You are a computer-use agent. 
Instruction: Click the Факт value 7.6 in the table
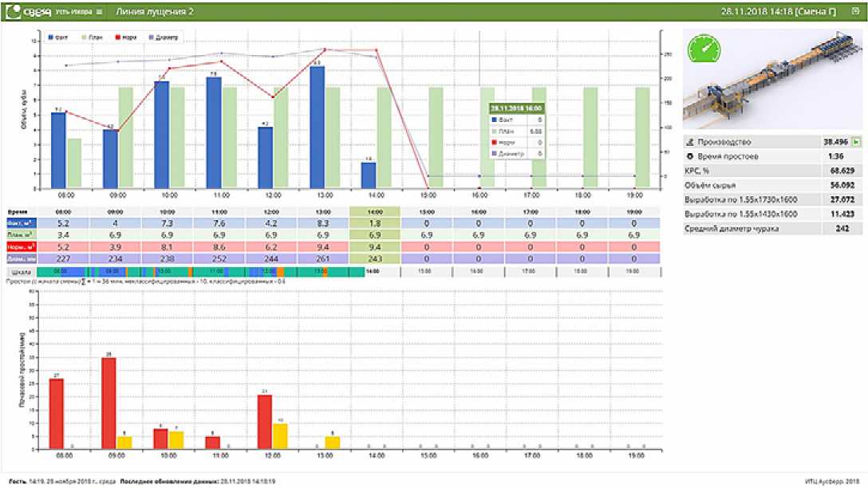point(219,223)
